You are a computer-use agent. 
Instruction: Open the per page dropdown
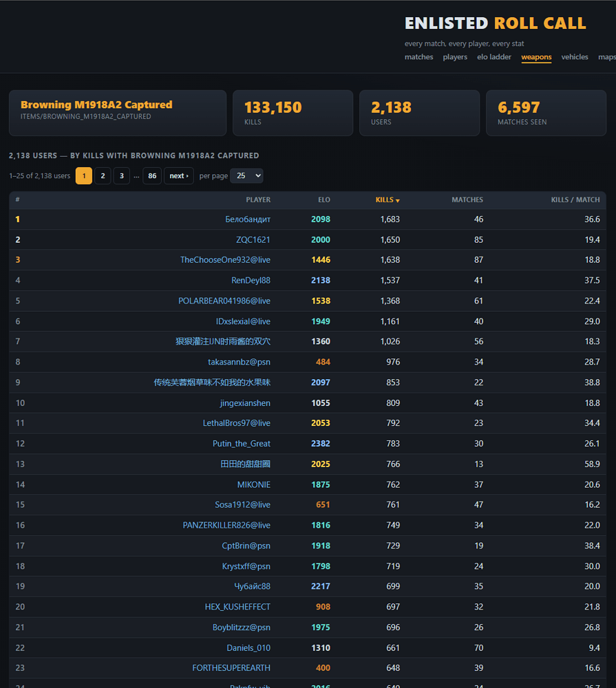point(247,176)
